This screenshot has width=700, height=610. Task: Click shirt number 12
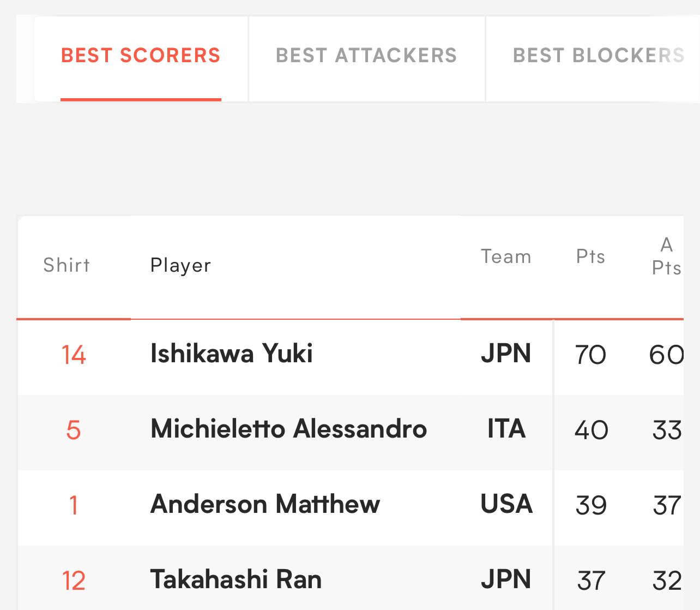74,581
